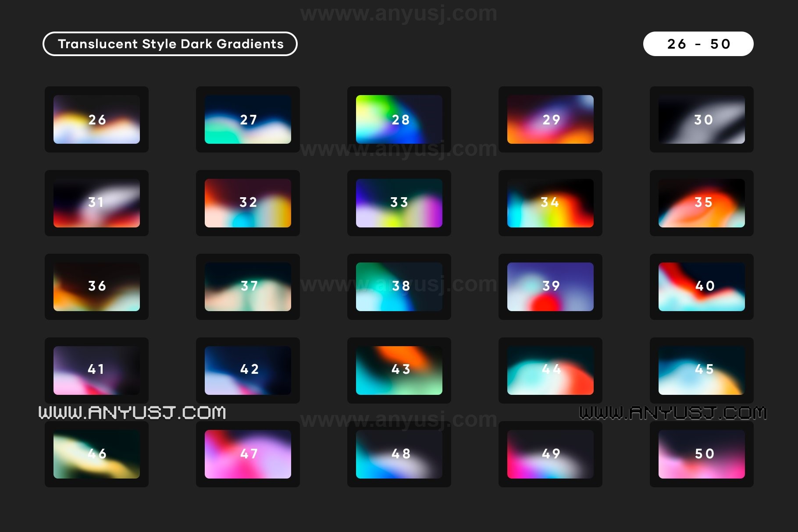Screen dimensions: 798x532
Task: Pick gradient 39 with red circle
Action: (x=550, y=287)
